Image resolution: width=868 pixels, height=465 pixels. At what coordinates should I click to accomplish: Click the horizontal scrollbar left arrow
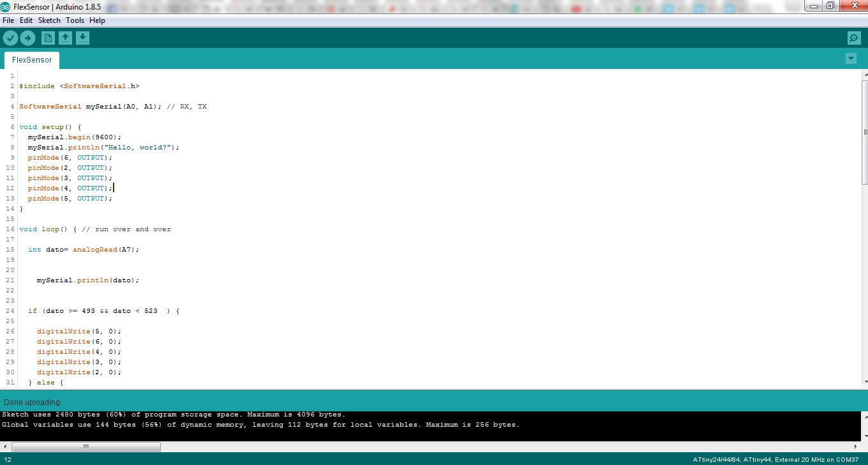pyautogui.click(x=6, y=447)
